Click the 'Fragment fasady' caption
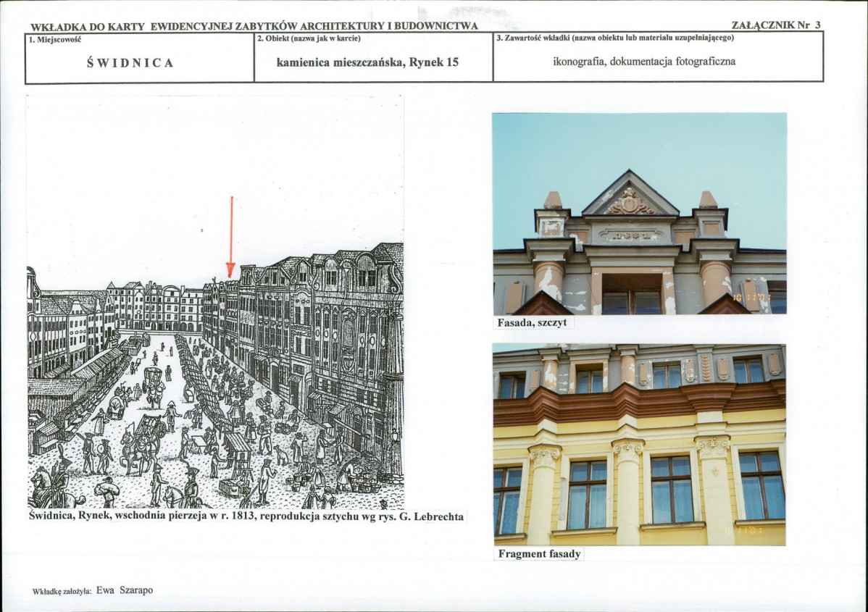 click(539, 554)
